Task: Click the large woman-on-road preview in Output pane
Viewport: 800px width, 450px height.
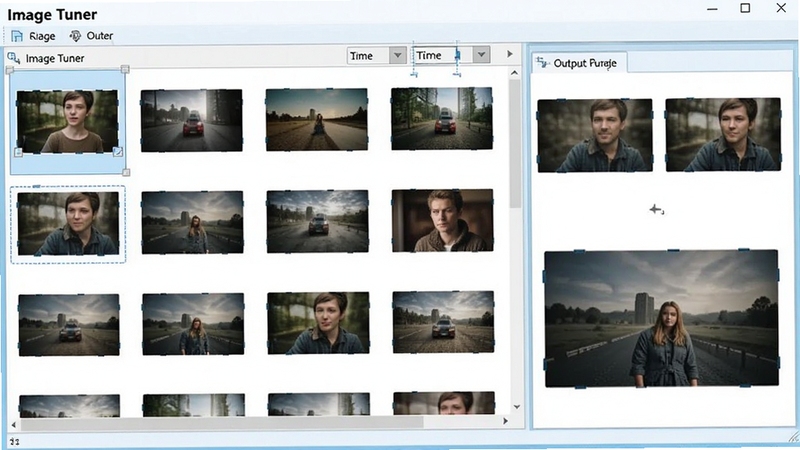Action: click(x=662, y=318)
